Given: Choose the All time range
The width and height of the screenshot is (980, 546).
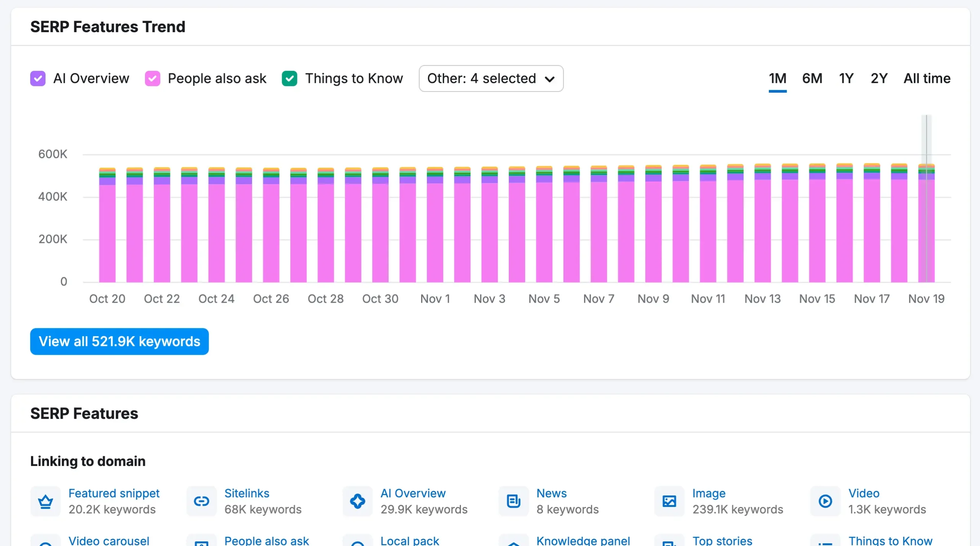Looking at the screenshot, I should [x=927, y=79].
